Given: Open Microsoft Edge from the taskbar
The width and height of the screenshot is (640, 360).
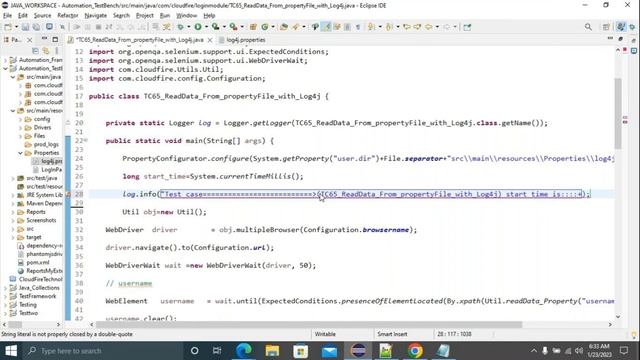Looking at the screenshot, I should tap(244, 351).
